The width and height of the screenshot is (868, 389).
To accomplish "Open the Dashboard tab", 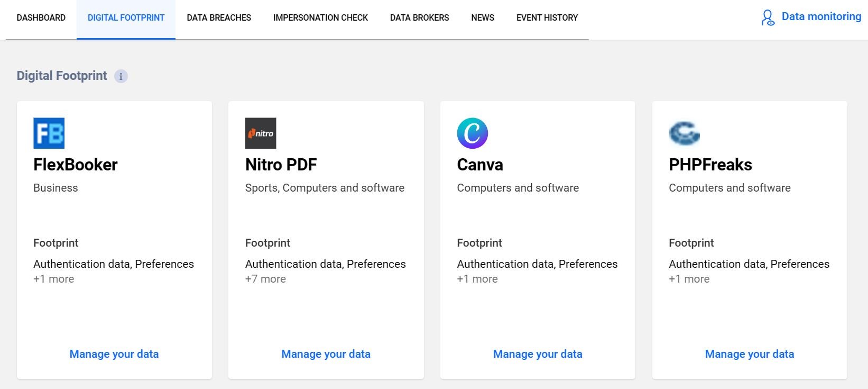I will pos(41,18).
